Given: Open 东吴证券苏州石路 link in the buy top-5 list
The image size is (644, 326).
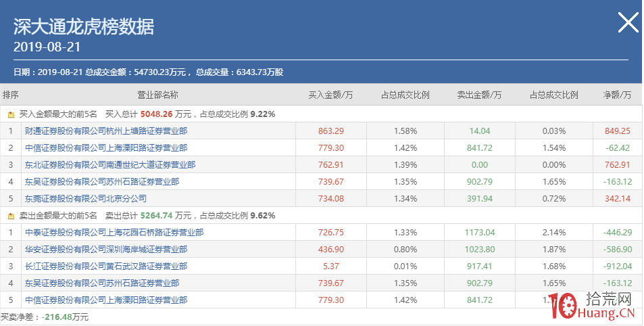Looking at the screenshot, I should pyautogui.click(x=102, y=182).
